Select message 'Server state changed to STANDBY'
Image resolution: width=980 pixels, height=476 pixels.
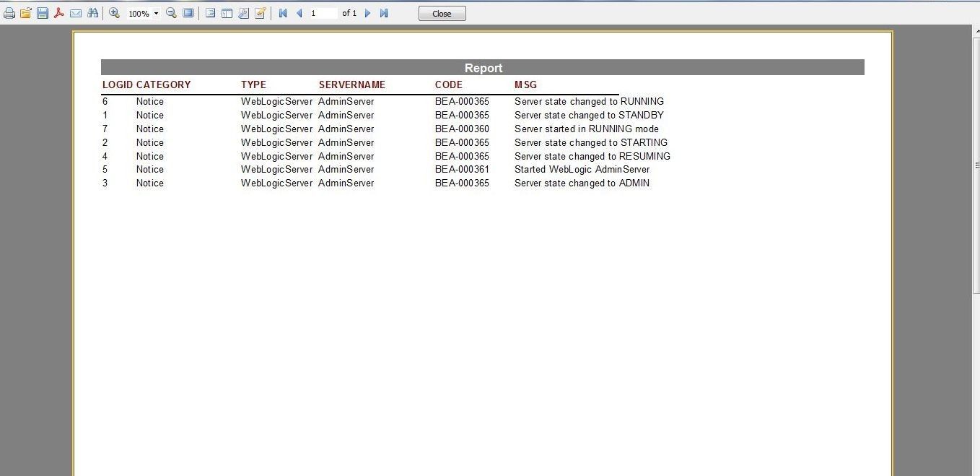click(589, 115)
